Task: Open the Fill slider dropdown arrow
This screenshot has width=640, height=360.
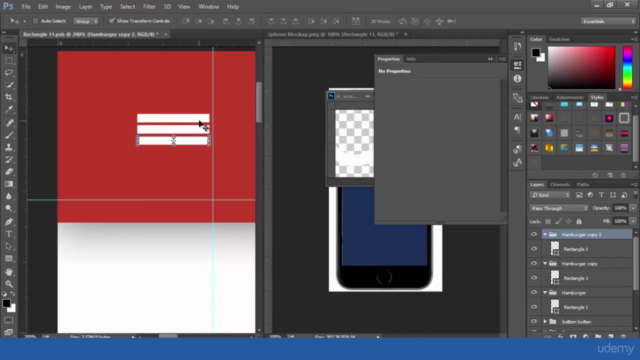Action: click(633, 221)
